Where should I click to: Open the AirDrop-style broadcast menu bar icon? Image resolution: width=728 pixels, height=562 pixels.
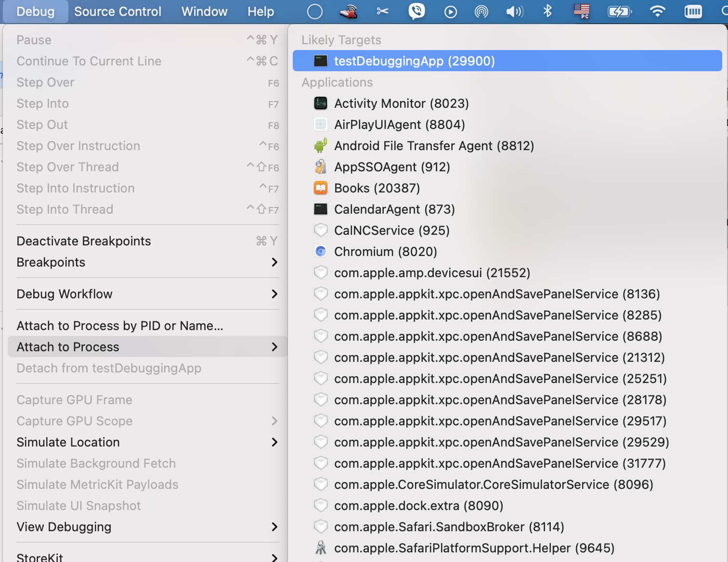(481, 12)
